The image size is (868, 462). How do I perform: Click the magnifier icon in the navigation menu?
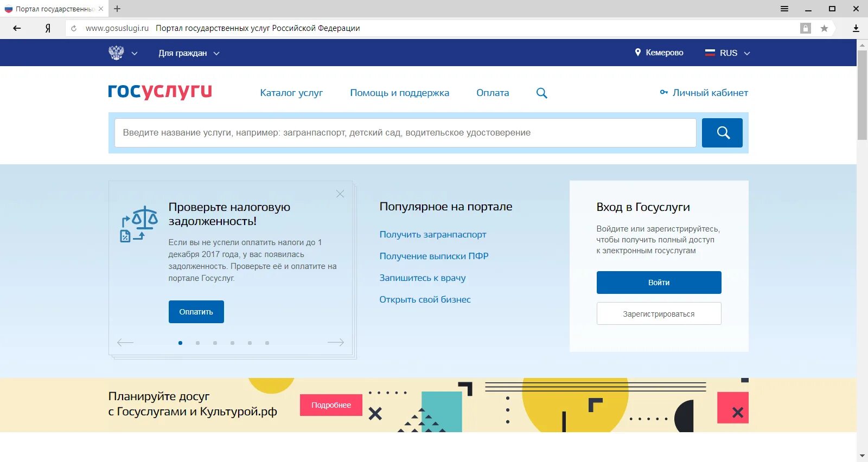541,93
